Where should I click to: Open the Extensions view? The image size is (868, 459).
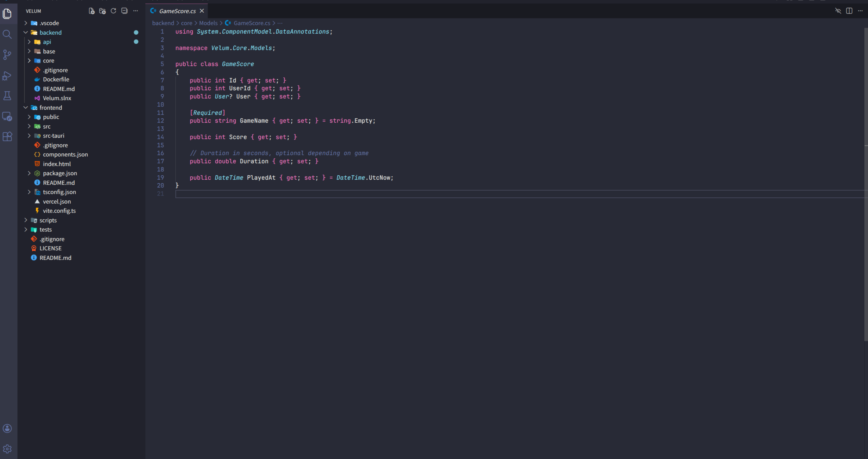7,136
